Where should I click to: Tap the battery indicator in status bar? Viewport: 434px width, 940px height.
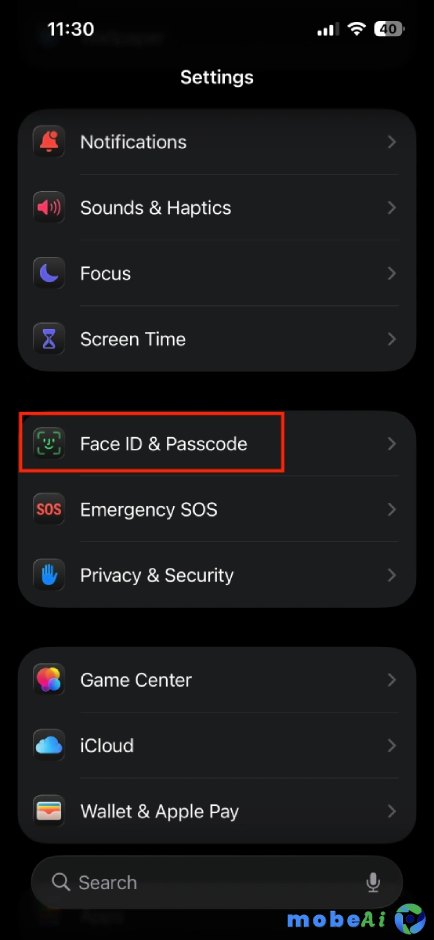[x=390, y=29]
